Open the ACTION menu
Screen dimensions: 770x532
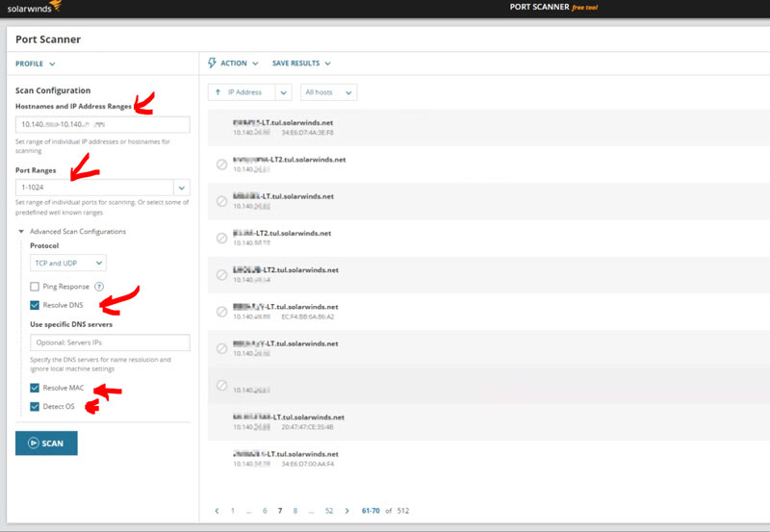[234, 63]
